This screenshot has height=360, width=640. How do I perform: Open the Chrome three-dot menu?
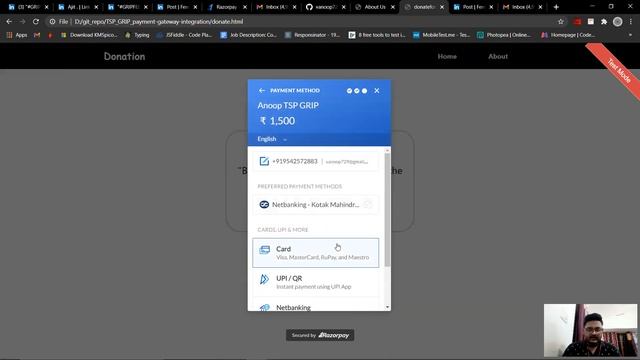pos(631,22)
